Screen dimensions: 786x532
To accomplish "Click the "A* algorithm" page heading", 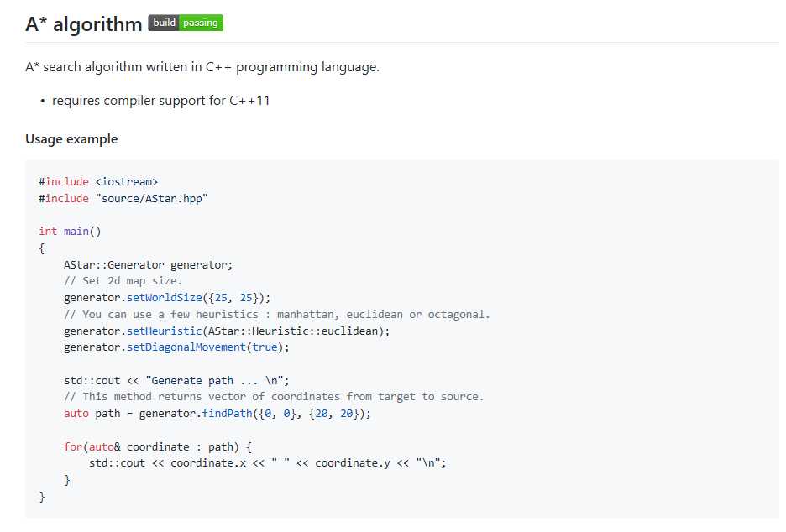I will tap(84, 24).
